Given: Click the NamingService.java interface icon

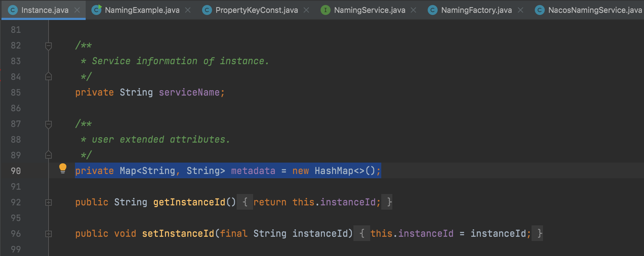Looking at the screenshot, I should tap(325, 10).
